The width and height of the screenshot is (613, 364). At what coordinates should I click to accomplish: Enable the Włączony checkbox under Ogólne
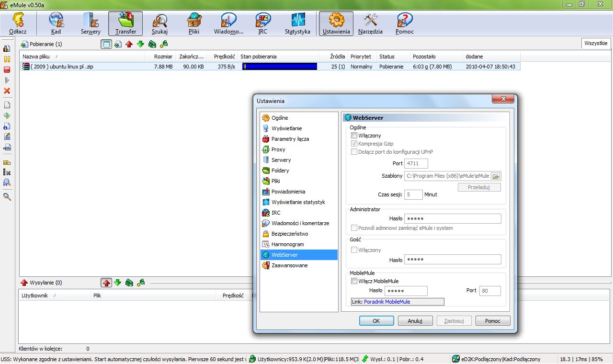[x=354, y=136]
